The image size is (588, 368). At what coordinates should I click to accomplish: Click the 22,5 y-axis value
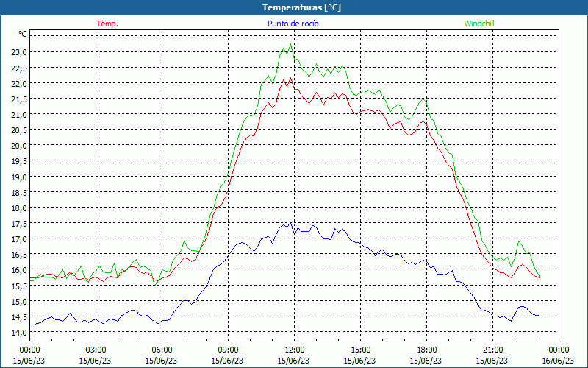point(19,68)
